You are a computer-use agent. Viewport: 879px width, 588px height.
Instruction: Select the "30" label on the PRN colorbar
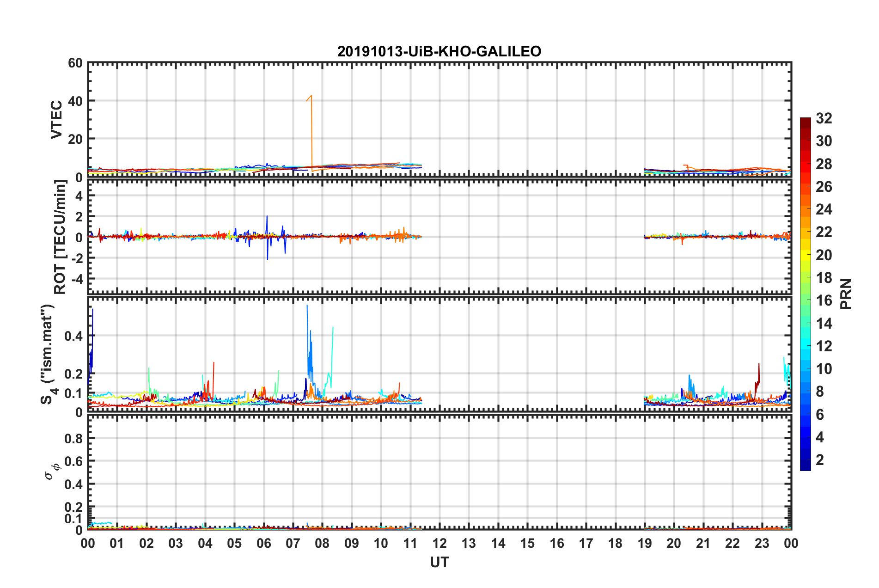tap(824, 141)
